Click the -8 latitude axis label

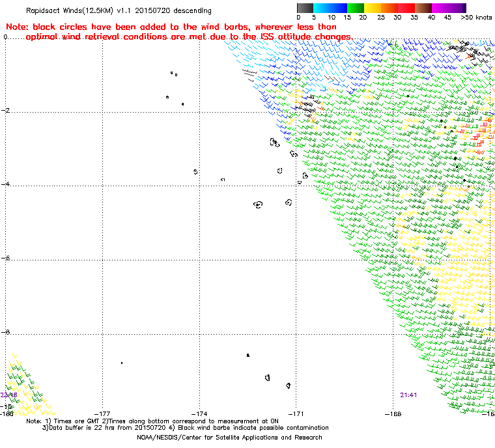[x=5, y=332]
